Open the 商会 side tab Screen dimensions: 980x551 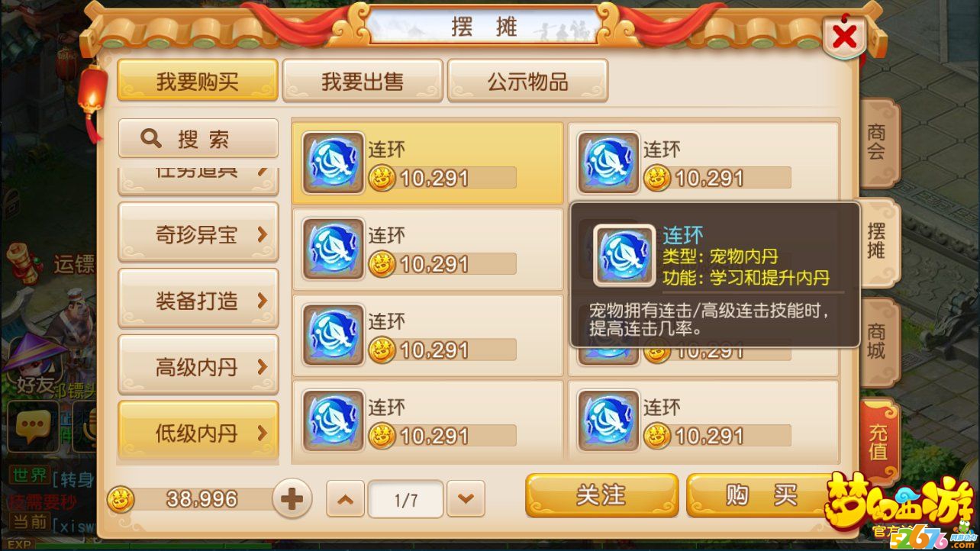(878, 143)
